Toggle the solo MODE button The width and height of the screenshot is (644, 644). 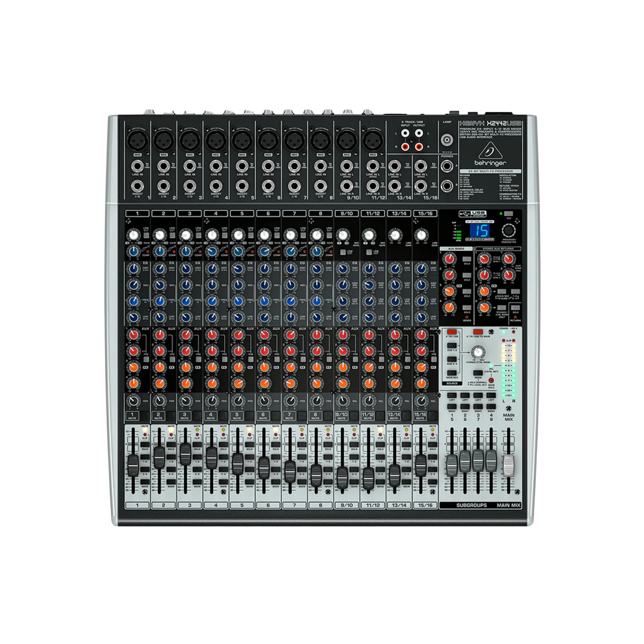point(478,373)
